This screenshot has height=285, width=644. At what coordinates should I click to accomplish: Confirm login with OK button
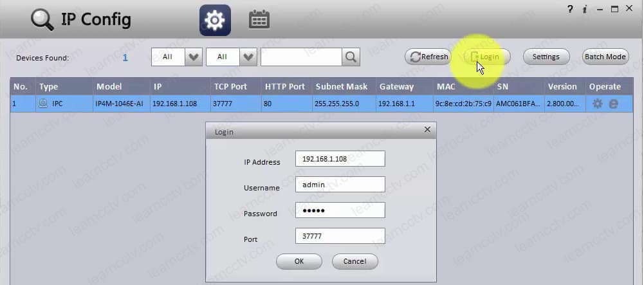coord(299,261)
